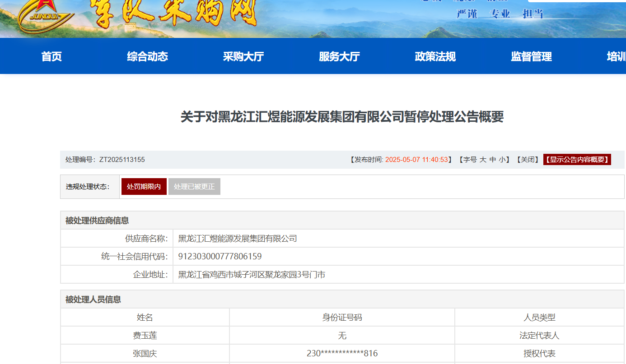Screen dimensions: 626x364
Task: Open the 政策法规 navigation item
Action: tap(435, 56)
